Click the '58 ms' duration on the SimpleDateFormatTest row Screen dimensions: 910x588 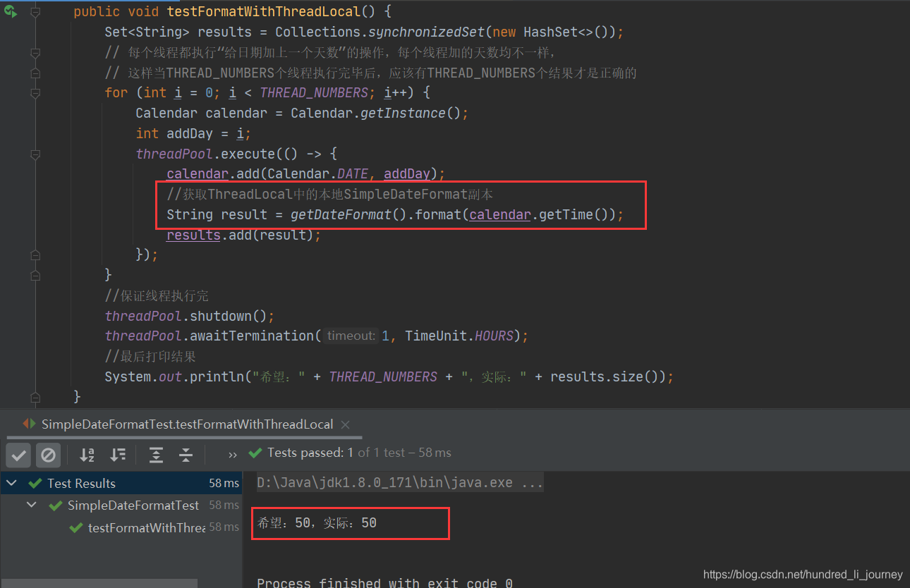(x=224, y=505)
